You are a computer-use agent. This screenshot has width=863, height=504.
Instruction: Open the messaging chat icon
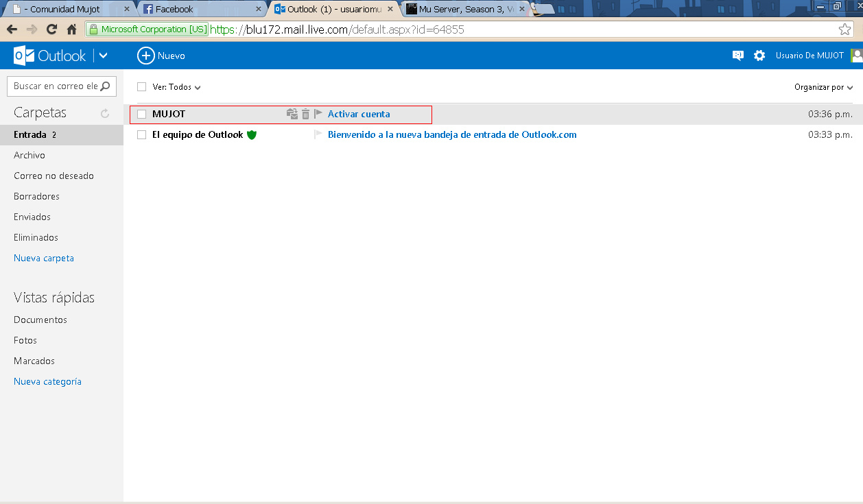tap(738, 56)
